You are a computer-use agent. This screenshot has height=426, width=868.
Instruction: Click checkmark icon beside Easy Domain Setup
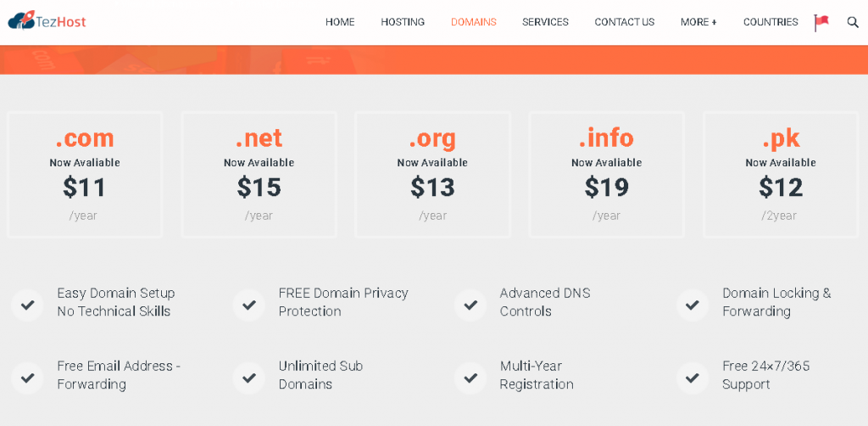tap(28, 304)
